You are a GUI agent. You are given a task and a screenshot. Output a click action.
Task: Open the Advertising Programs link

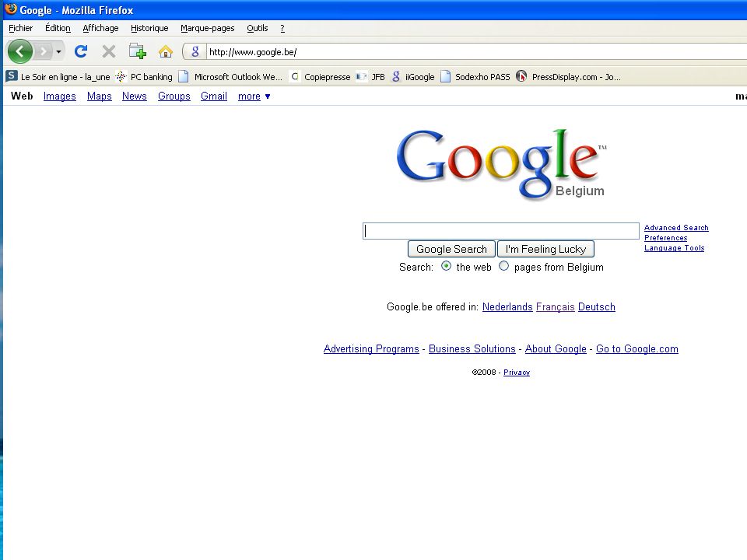click(371, 348)
